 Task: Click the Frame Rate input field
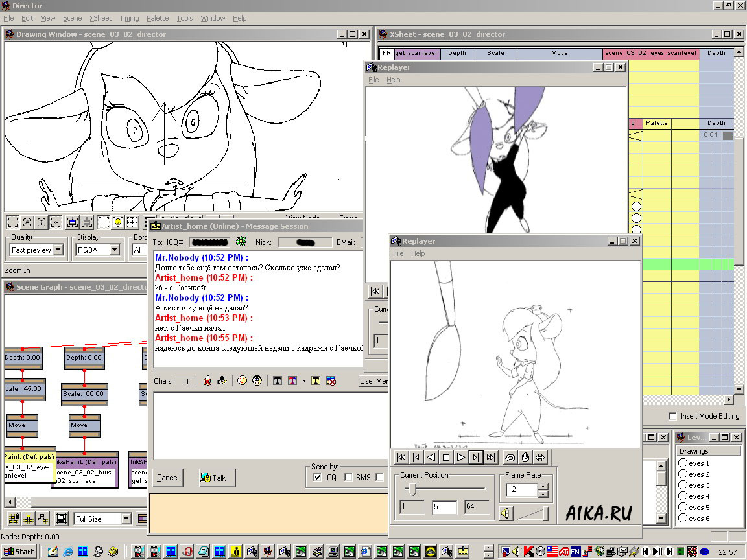(x=521, y=489)
